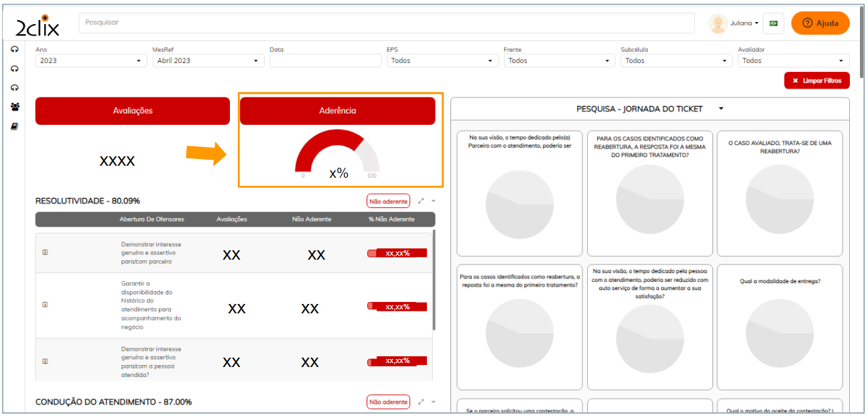Click the Pesquisar search field

[x=386, y=23]
